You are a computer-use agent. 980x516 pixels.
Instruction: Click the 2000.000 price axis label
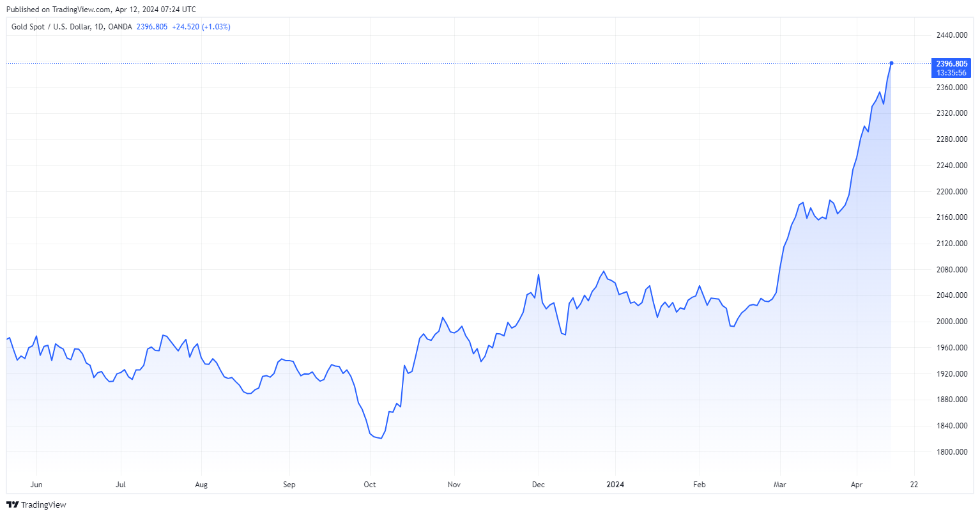951,322
